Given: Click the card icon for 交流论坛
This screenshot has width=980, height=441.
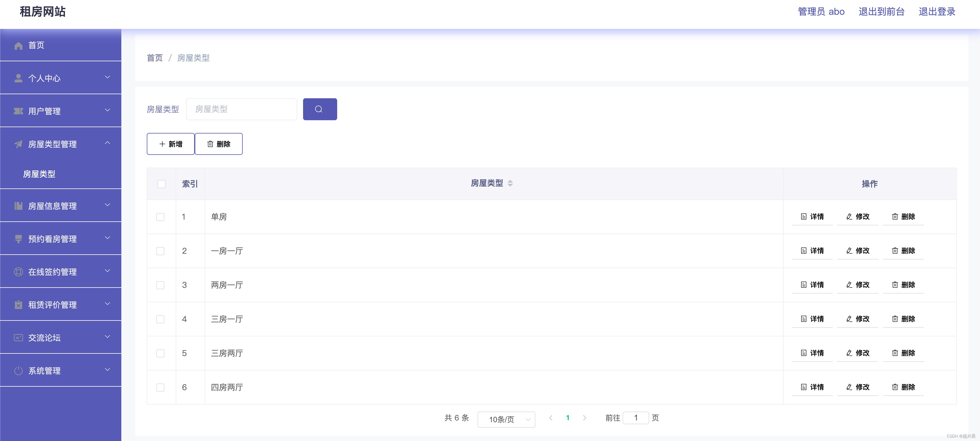Looking at the screenshot, I should (18, 338).
